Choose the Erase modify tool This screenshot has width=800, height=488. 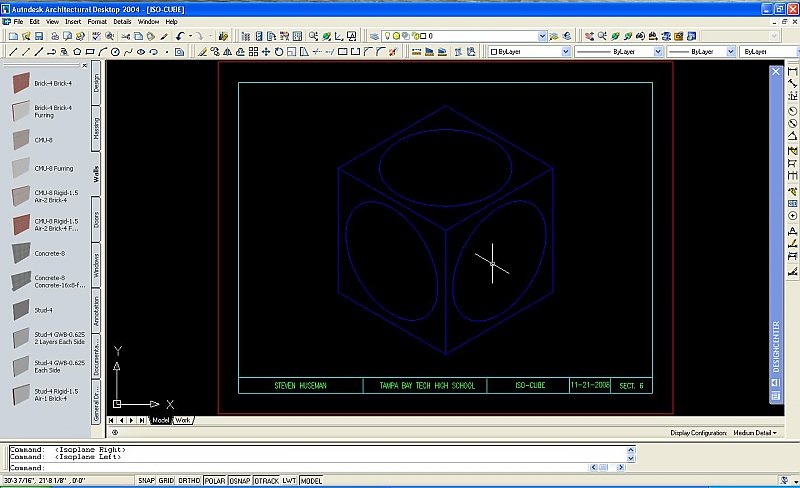[202, 52]
